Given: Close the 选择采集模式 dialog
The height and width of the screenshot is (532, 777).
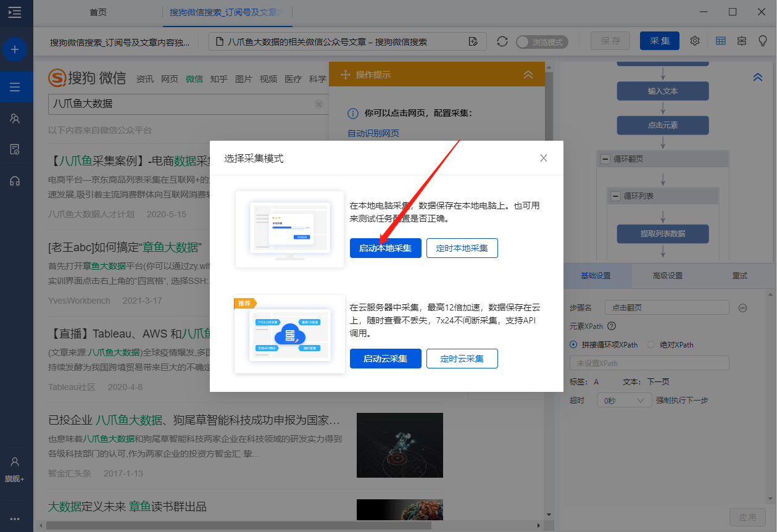Looking at the screenshot, I should click(x=544, y=158).
